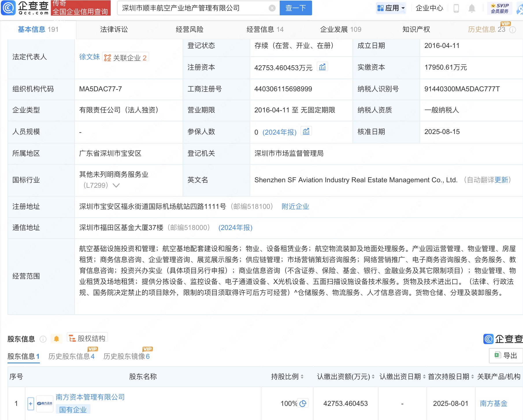Click 导出 export button
This screenshot has width=523, height=420.
[x=506, y=356]
